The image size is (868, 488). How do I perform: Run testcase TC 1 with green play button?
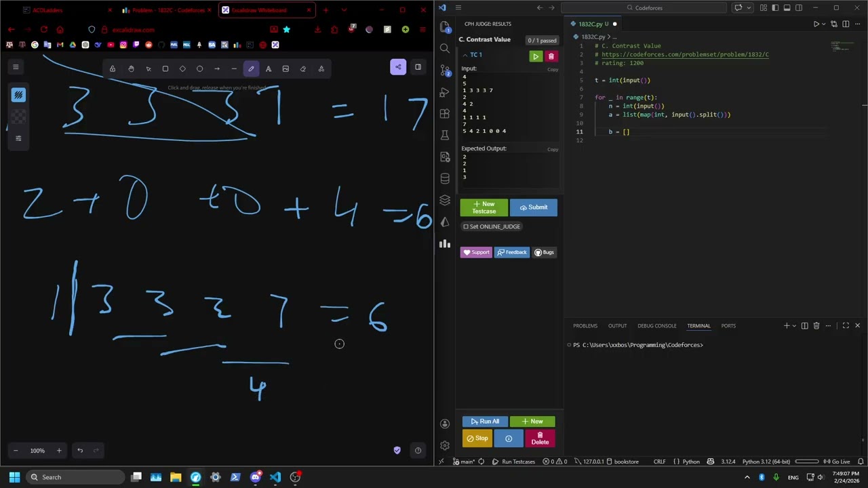(536, 57)
